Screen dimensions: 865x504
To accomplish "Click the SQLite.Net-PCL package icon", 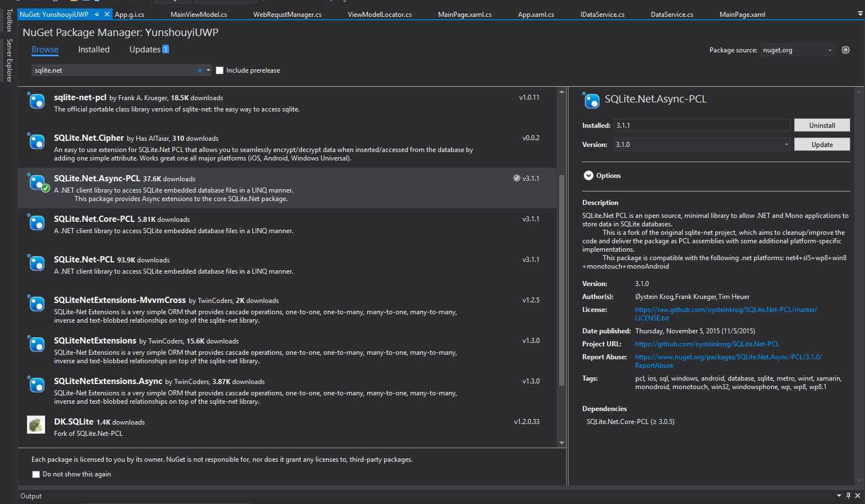I will point(37,264).
